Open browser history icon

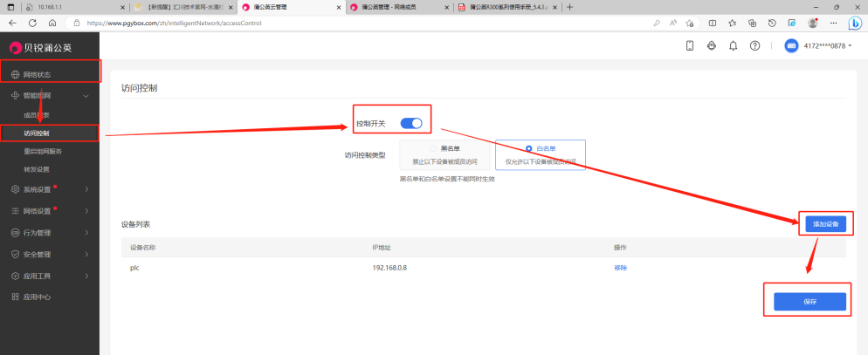tap(772, 24)
